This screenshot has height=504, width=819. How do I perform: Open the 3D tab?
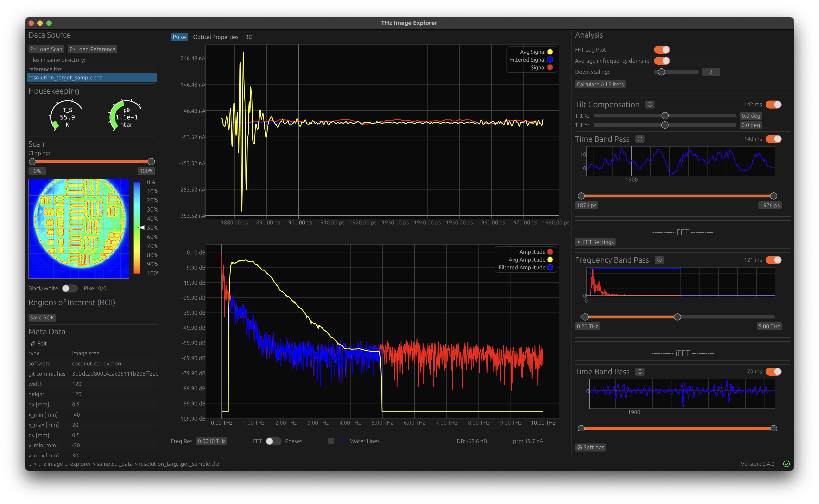pyautogui.click(x=249, y=37)
